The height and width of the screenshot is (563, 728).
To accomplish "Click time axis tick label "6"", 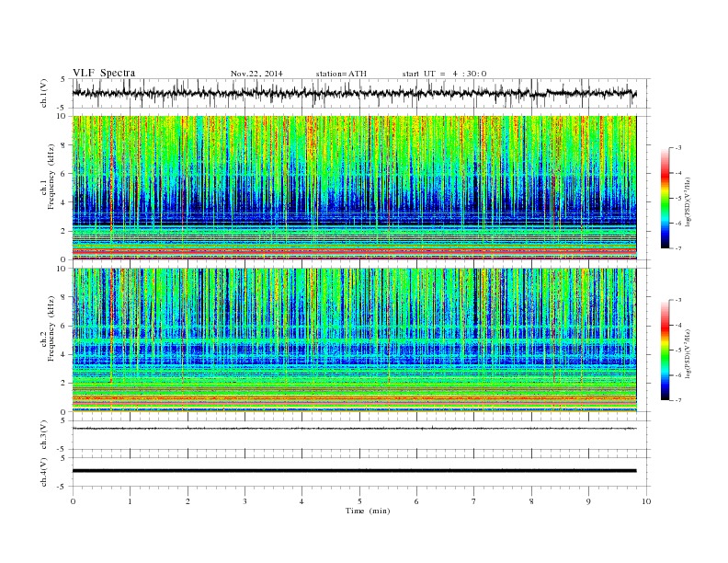I will point(416,501).
